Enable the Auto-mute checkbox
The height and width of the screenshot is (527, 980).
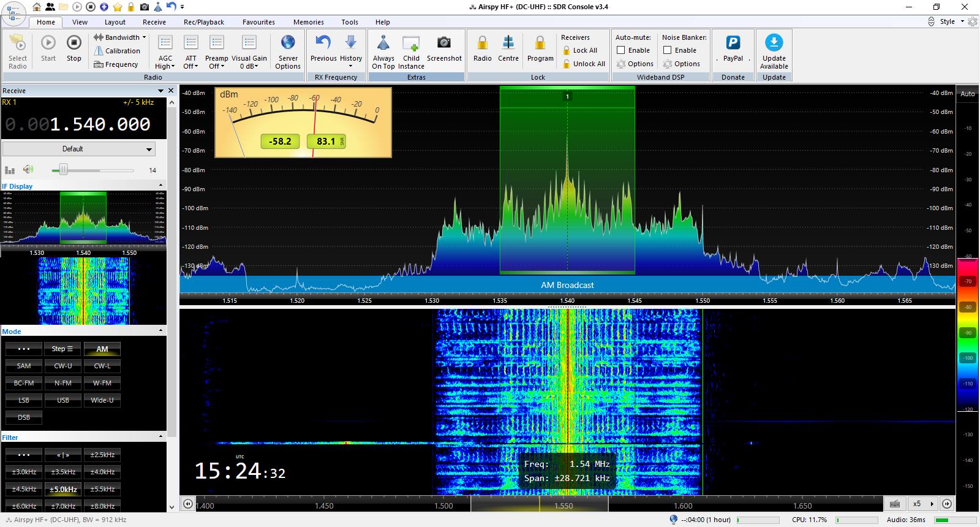point(621,50)
